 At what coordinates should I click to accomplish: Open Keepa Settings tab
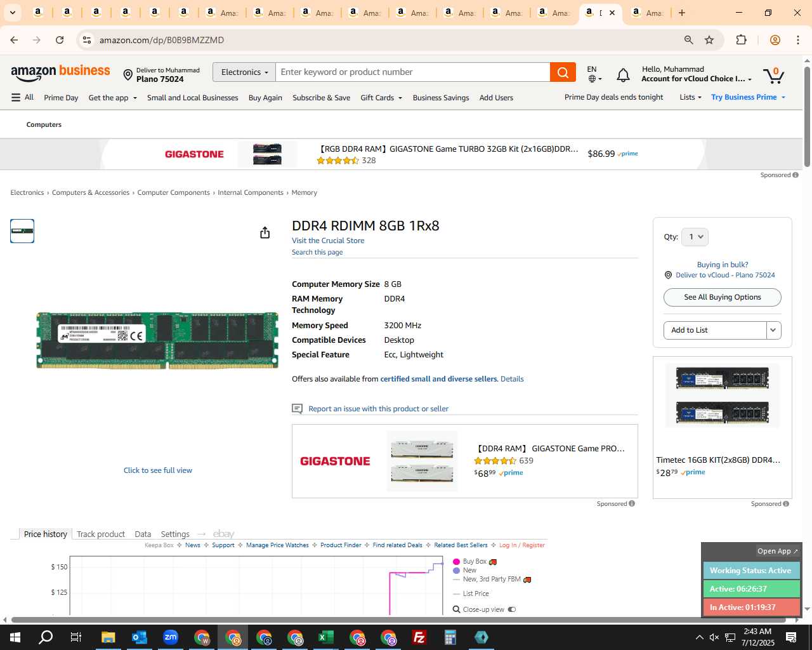point(175,534)
